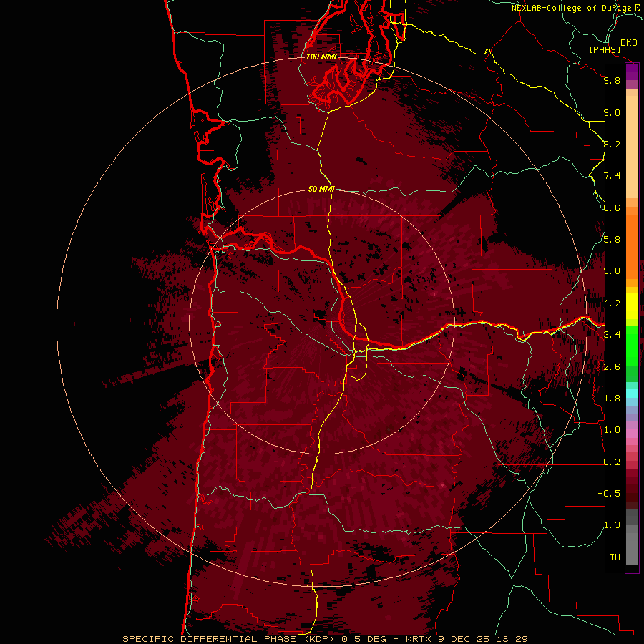Pick the pink segment of the color bar
Screen dimensions: 644x644
pyautogui.click(x=632, y=434)
